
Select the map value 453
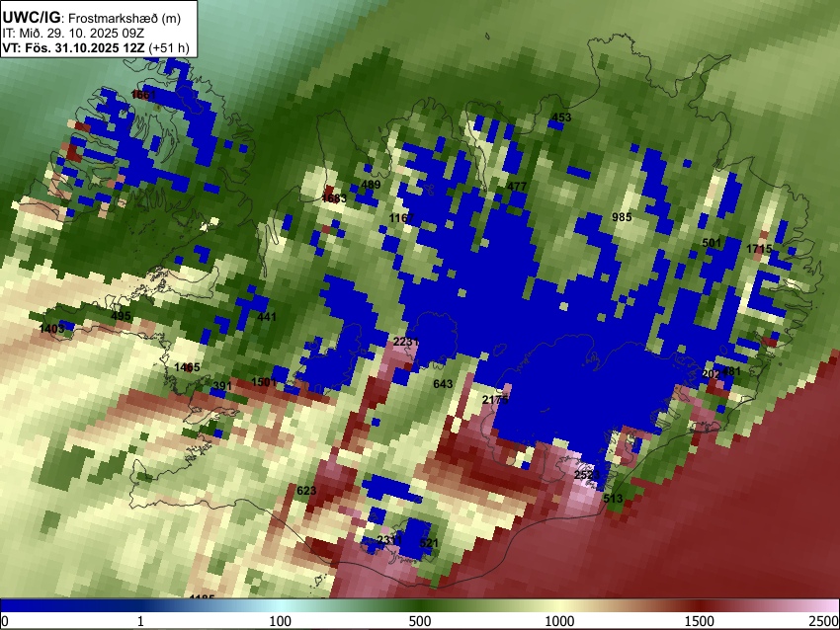point(561,118)
